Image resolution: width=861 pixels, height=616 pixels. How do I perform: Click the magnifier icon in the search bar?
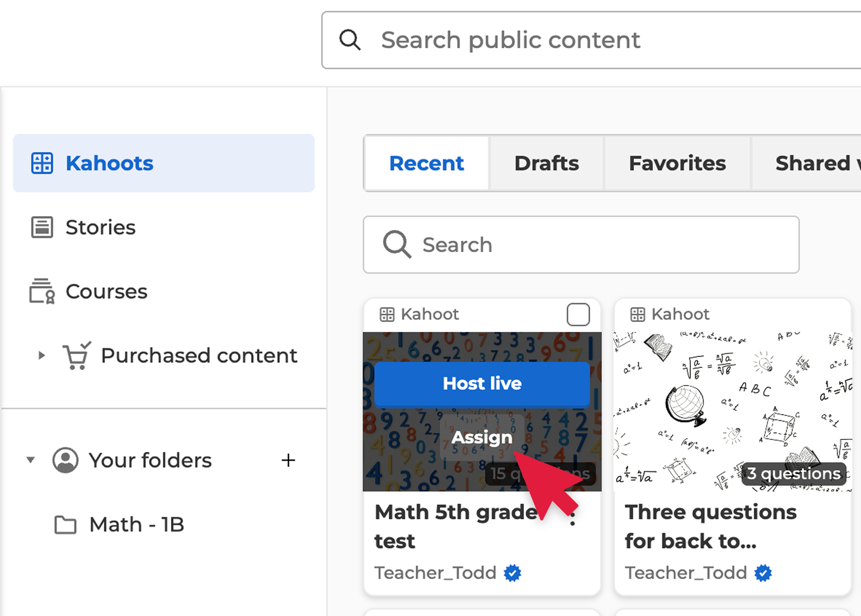coord(396,244)
